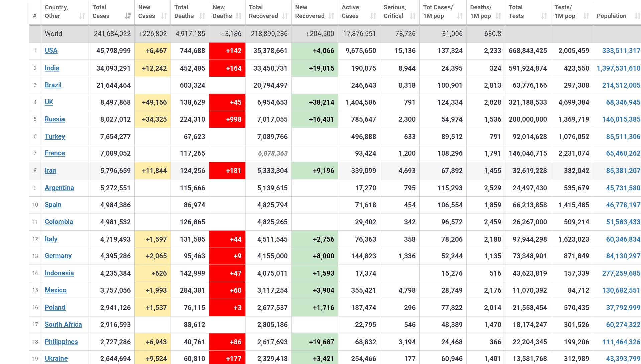Select Russia new deaths +998 cell
Screen dimensions: 641x364
(227, 119)
